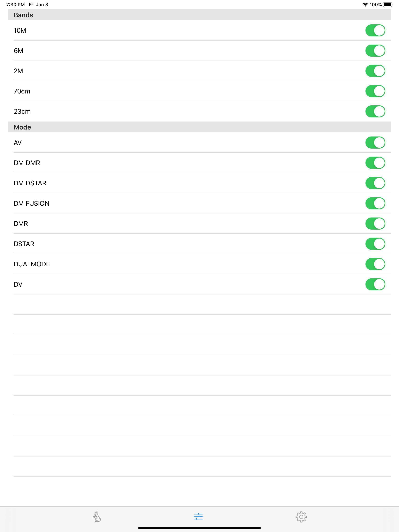Tap the battery status icon
This screenshot has width=399, height=532.
coord(388,4)
